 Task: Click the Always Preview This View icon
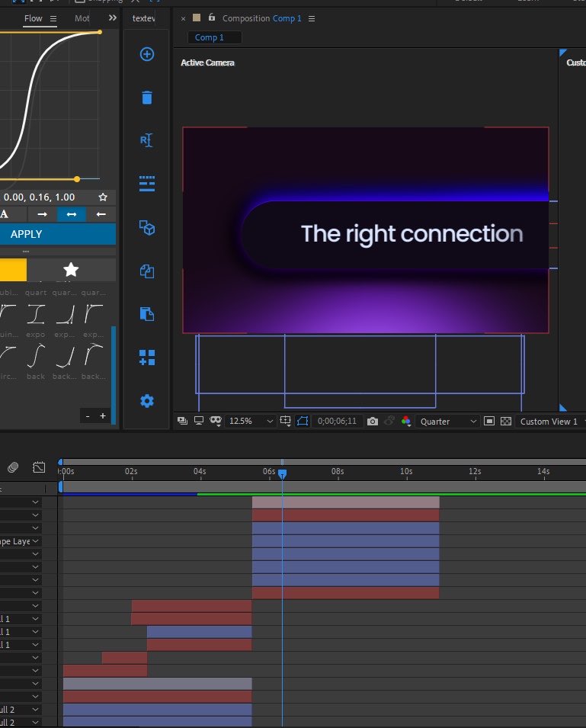tap(182, 421)
